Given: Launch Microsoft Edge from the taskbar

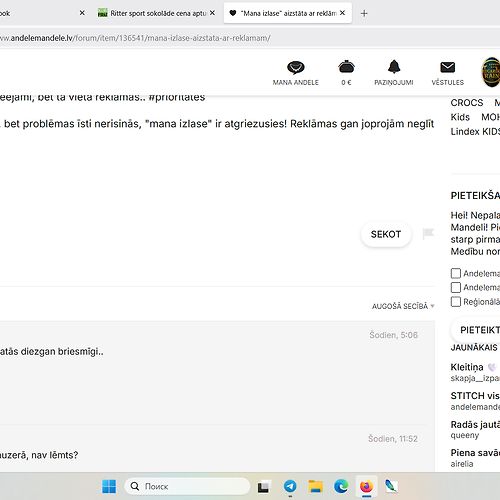Looking at the screenshot, I should [x=341, y=487].
